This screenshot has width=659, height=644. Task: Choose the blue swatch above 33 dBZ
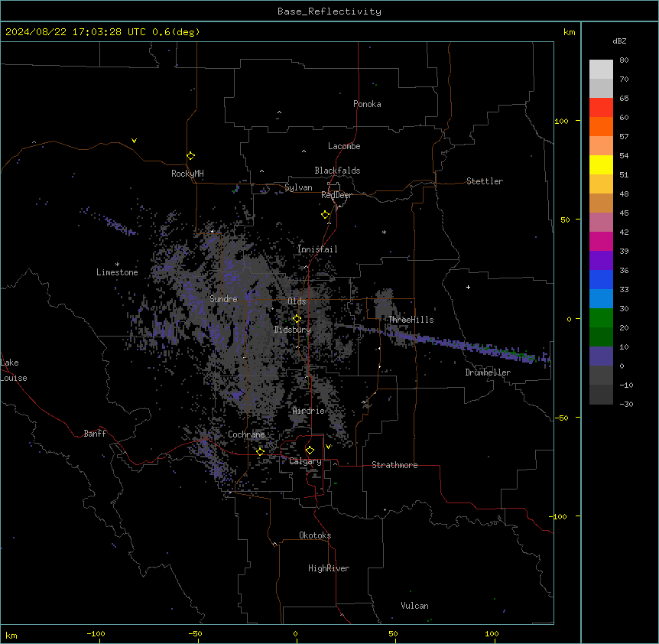coord(601,280)
